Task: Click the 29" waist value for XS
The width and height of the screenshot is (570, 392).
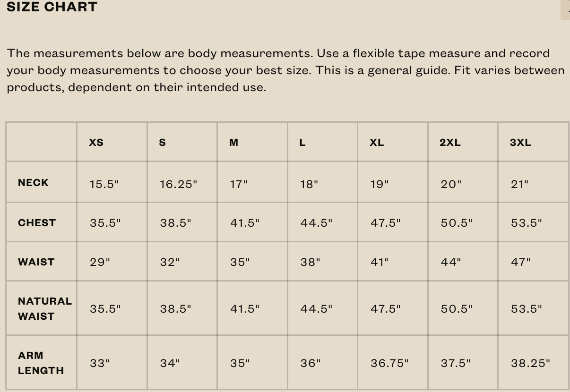Action: pos(100,262)
